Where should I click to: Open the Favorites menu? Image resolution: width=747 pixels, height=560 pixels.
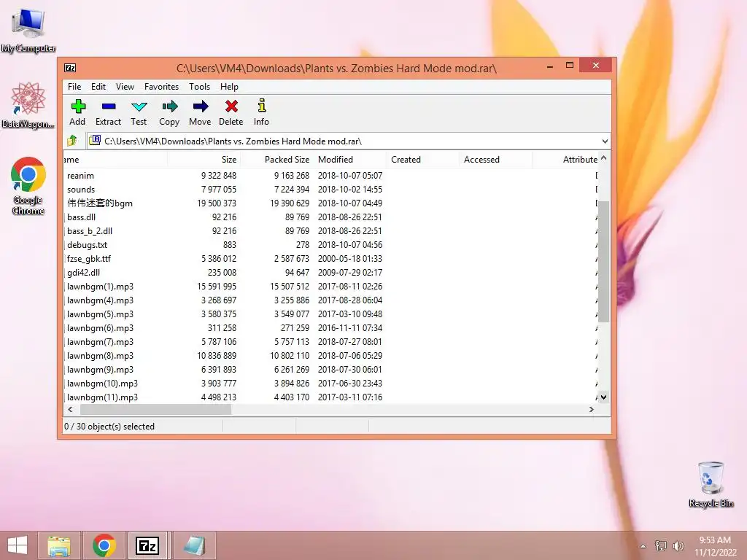pos(161,87)
